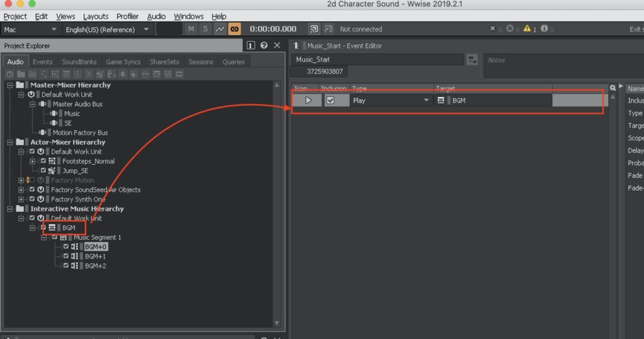
Task: Expand the Factory Motion work unit
Action: pos(21,180)
